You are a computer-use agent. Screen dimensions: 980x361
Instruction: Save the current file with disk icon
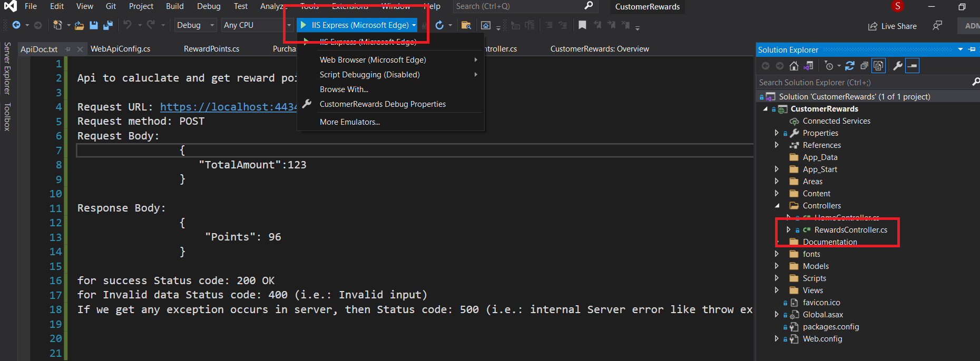[94, 25]
